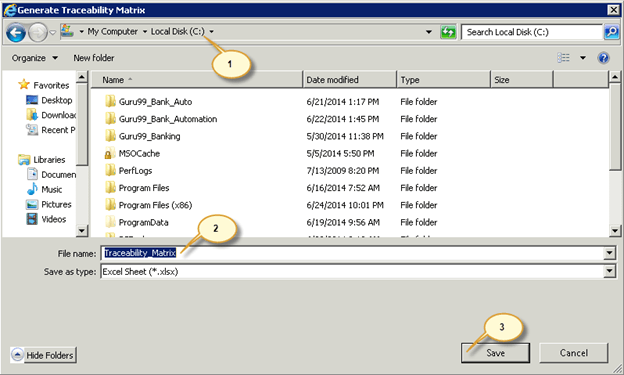File list scroll up arrow
Image resolution: width=624 pixels, height=375 pixels.
pyautogui.click(x=615, y=77)
